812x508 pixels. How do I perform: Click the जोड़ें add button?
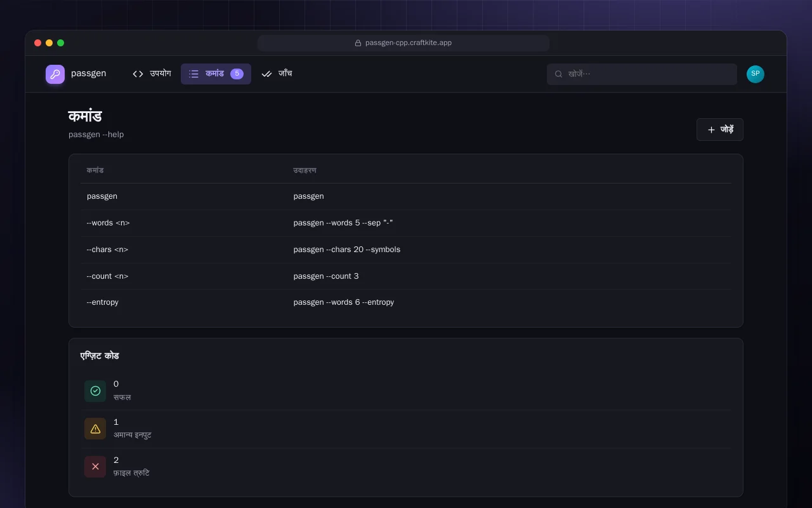pyautogui.click(x=720, y=130)
